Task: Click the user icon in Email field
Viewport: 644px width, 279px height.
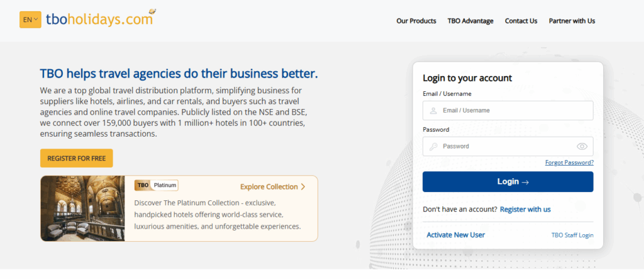Action: (433, 111)
